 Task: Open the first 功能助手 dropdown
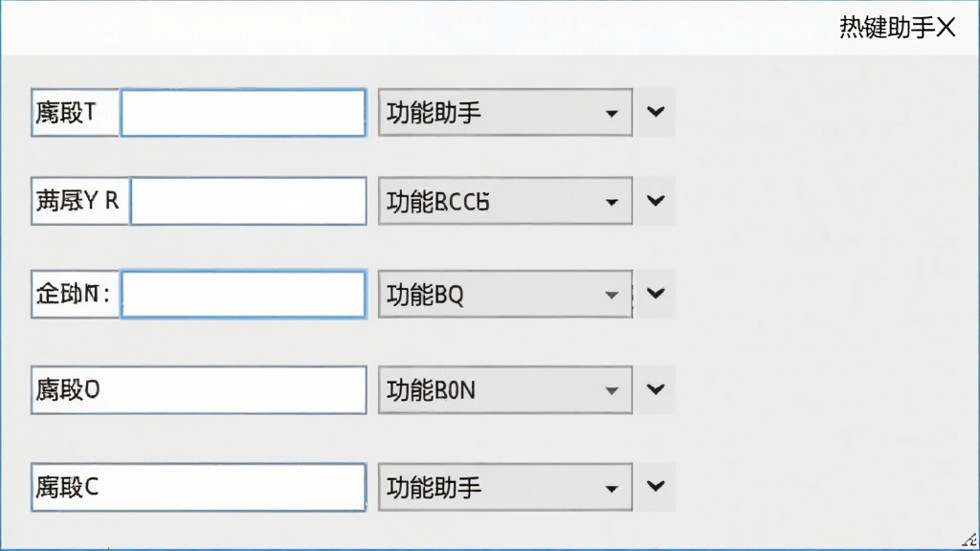pos(505,113)
